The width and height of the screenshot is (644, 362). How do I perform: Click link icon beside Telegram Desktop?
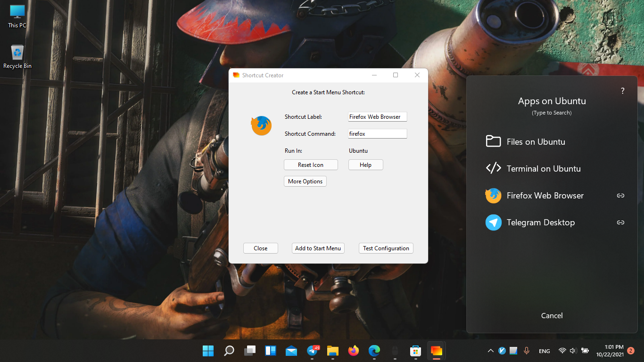[620, 222]
